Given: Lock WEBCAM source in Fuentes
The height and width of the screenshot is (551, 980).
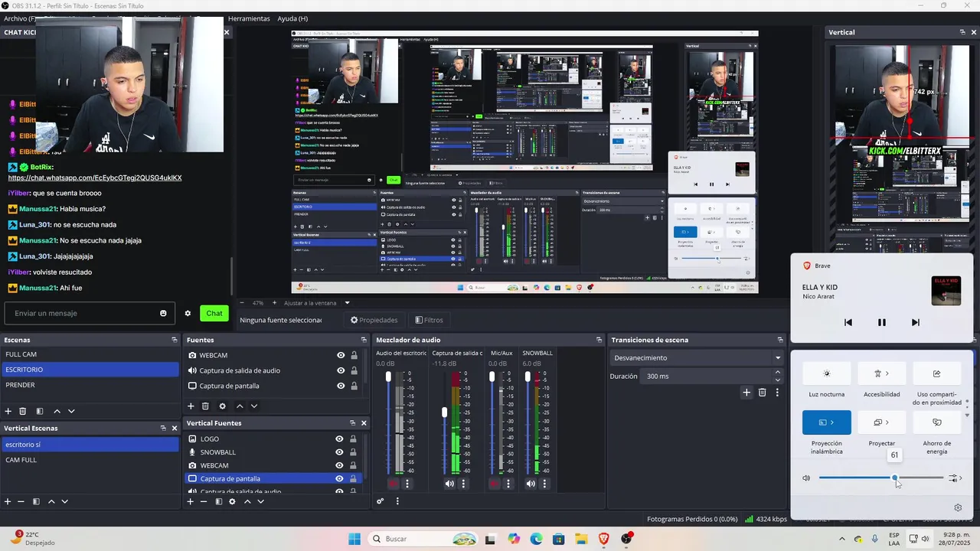Looking at the screenshot, I should 354,355.
